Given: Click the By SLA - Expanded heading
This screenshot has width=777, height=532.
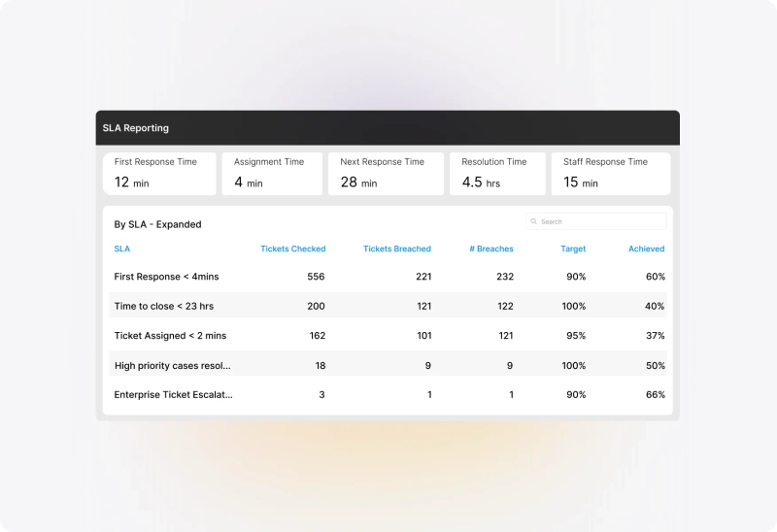Looking at the screenshot, I should pos(157,224).
